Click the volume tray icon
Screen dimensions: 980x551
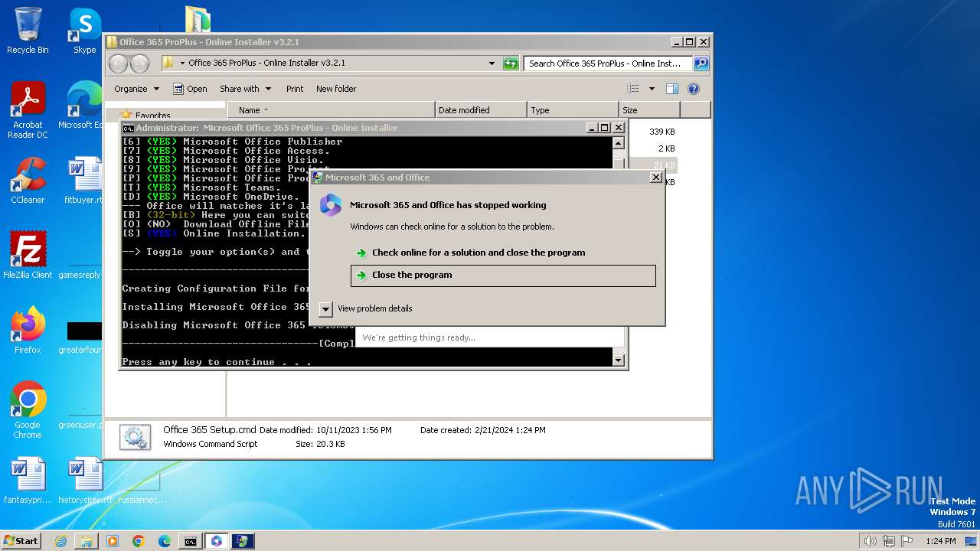click(870, 541)
